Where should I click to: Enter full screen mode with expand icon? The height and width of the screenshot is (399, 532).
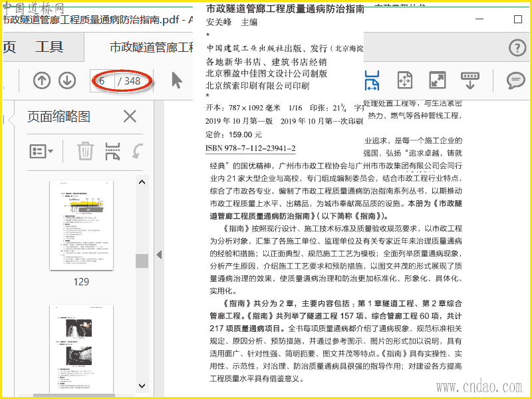tap(438, 80)
